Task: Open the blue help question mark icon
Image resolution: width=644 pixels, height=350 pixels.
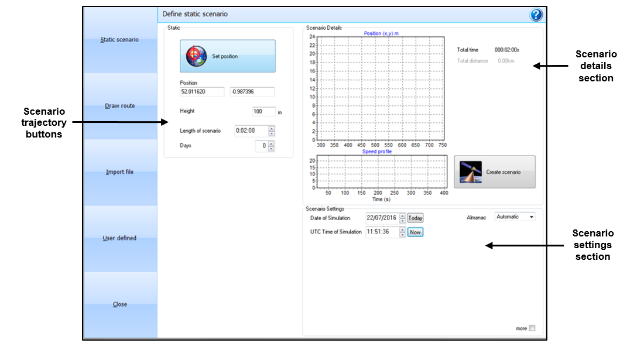Action: click(536, 15)
